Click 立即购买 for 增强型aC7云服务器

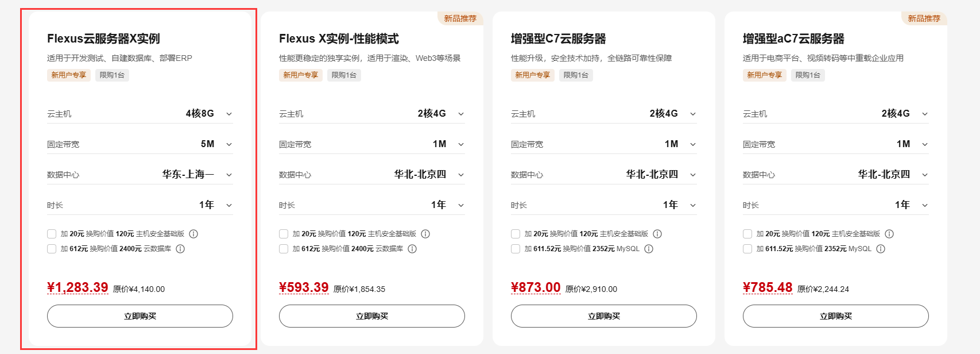pos(835,316)
